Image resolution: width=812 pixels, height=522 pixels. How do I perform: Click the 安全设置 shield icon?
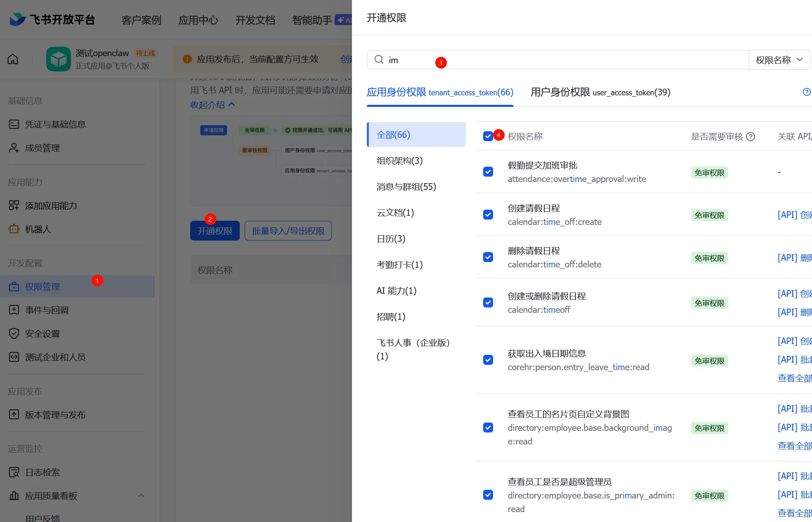click(14, 333)
